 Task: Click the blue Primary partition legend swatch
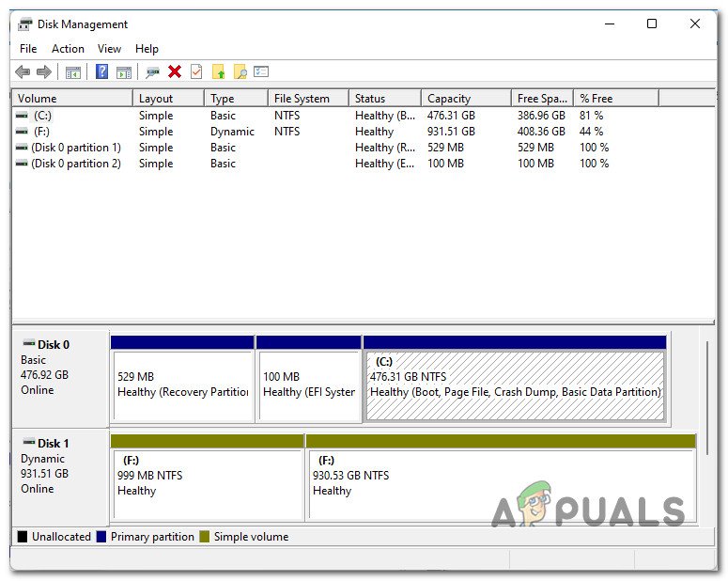pyautogui.click(x=101, y=537)
